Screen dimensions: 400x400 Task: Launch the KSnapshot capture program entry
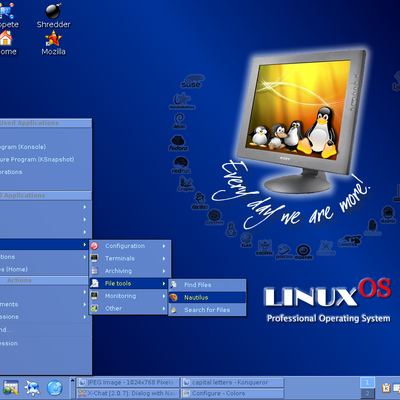click(45, 159)
